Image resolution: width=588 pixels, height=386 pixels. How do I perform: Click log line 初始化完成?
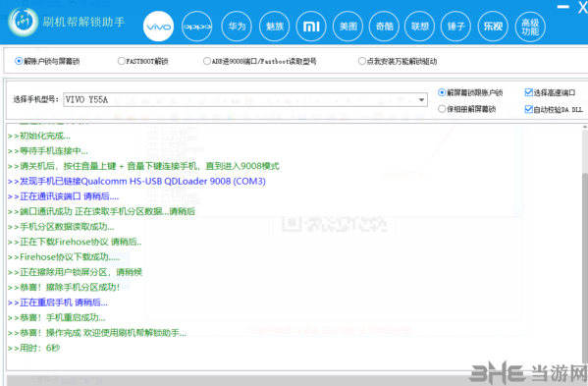[39, 136]
